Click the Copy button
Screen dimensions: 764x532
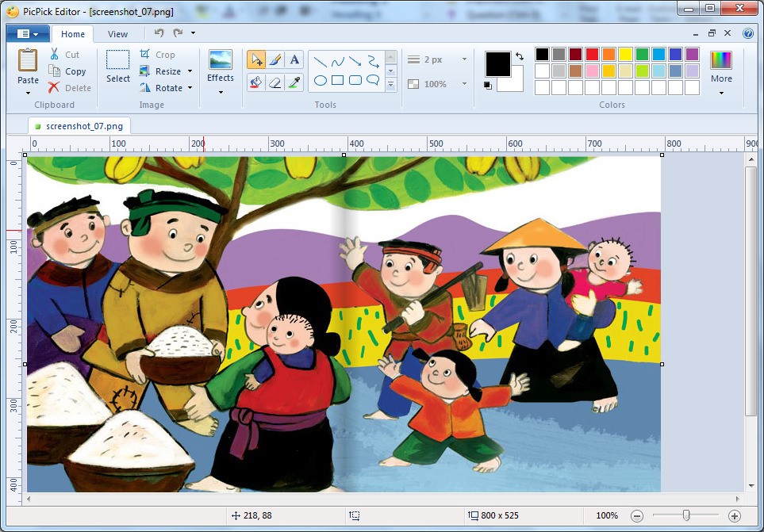click(68, 71)
